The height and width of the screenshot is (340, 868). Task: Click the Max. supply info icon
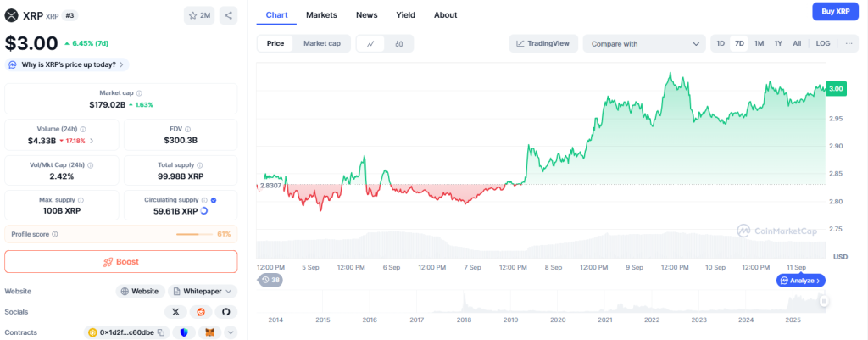(x=81, y=200)
